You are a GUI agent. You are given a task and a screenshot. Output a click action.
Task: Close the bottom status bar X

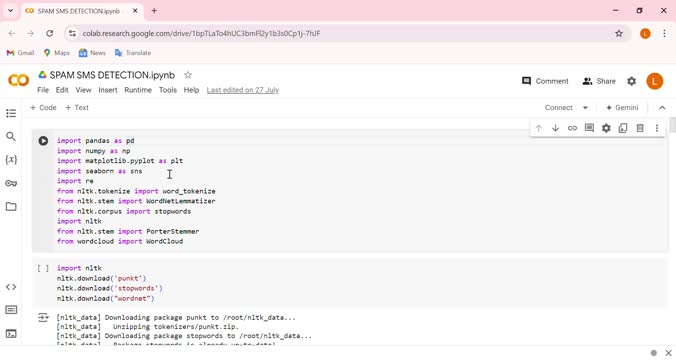tap(668, 353)
